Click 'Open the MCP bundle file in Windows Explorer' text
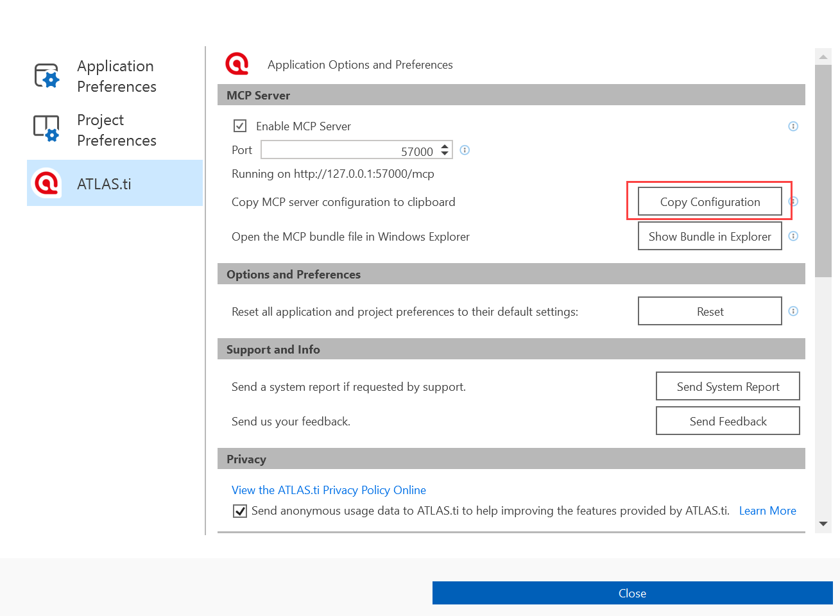This screenshot has height=616, width=840. coord(350,237)
